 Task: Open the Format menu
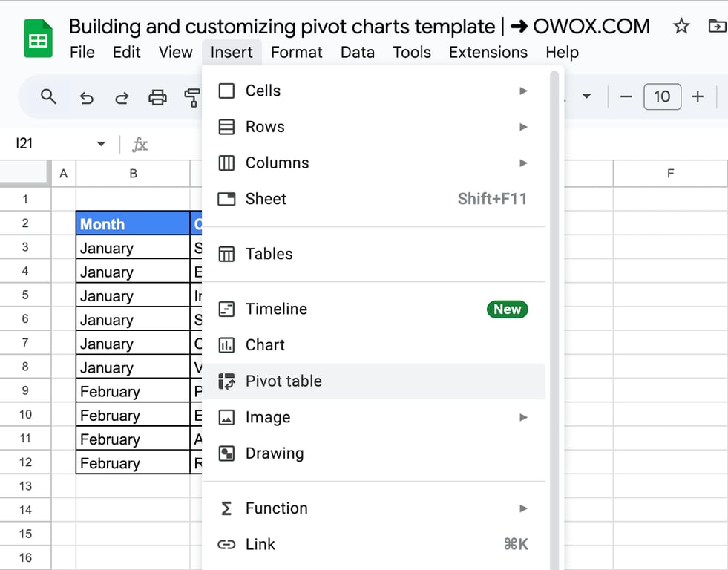pyautogui.click(x=297, y=53)
